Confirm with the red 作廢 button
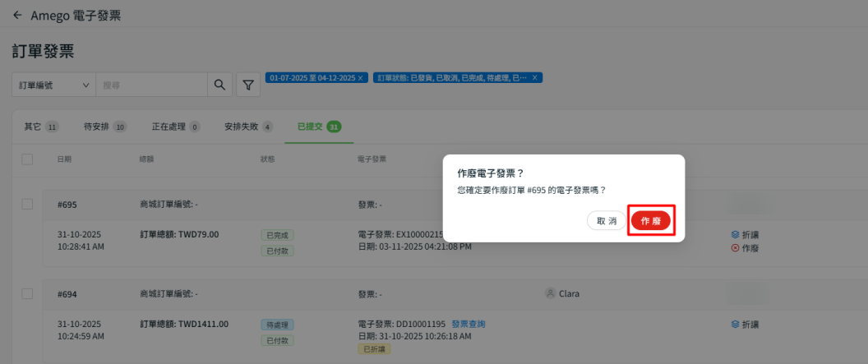This screenshot has height=364, width=868. pos(650,221)
